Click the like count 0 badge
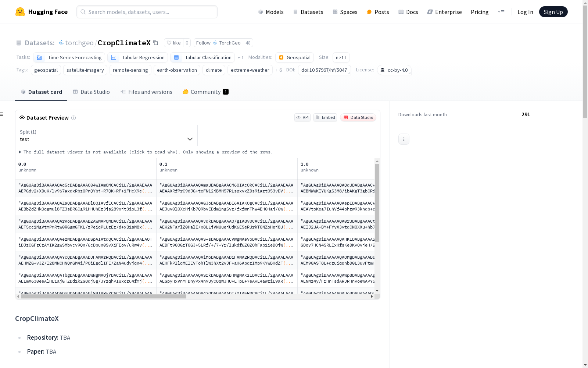Screen dimensions: 588x368 187,43
